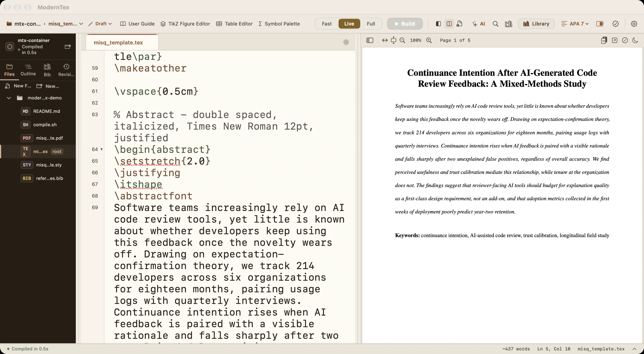Expand misq_tem... breadcrumb dropdown

(x=66, y=24)
